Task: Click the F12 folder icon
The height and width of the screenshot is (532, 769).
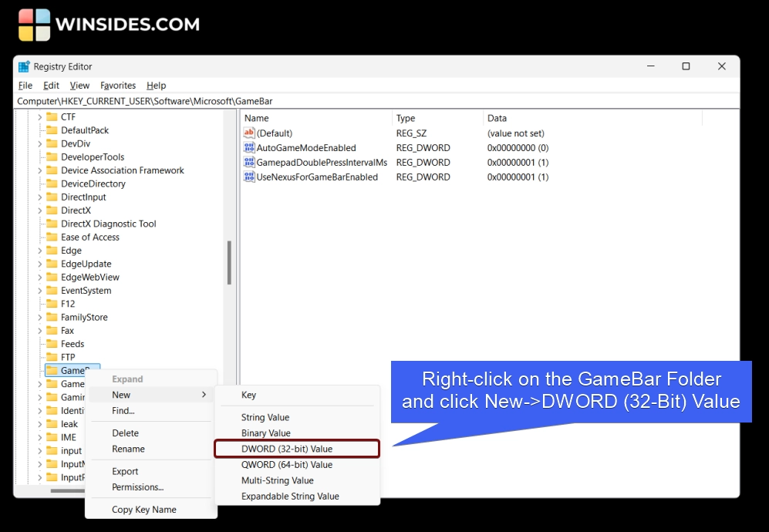Action: pos(52,304)
